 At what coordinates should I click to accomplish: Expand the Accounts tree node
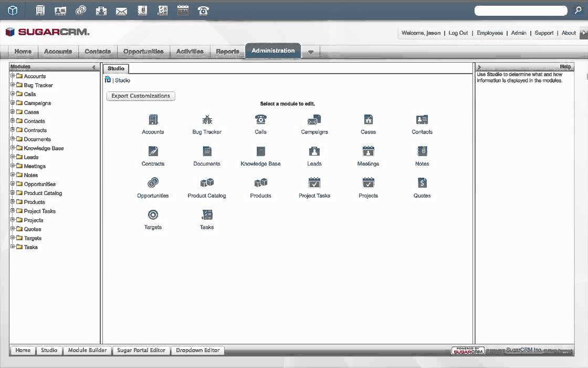point(13,76)
